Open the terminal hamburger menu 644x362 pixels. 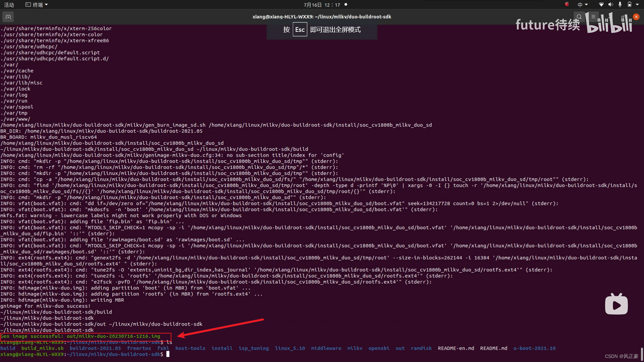click(x=593, y=17)
